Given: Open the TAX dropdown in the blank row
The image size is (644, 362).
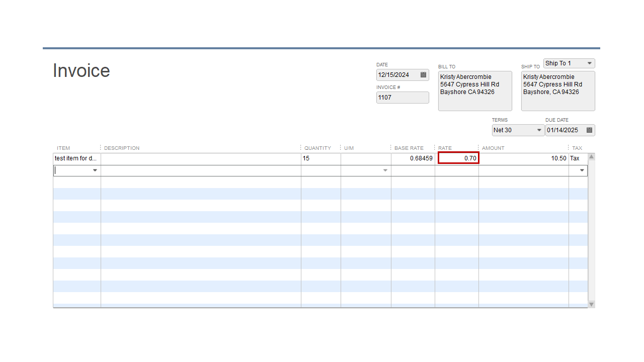Looking at the screenshot, I should point(581,170).
